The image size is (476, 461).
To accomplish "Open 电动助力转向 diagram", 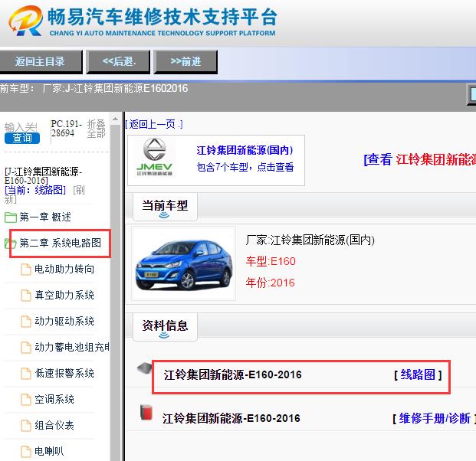I will pos(64,270).
